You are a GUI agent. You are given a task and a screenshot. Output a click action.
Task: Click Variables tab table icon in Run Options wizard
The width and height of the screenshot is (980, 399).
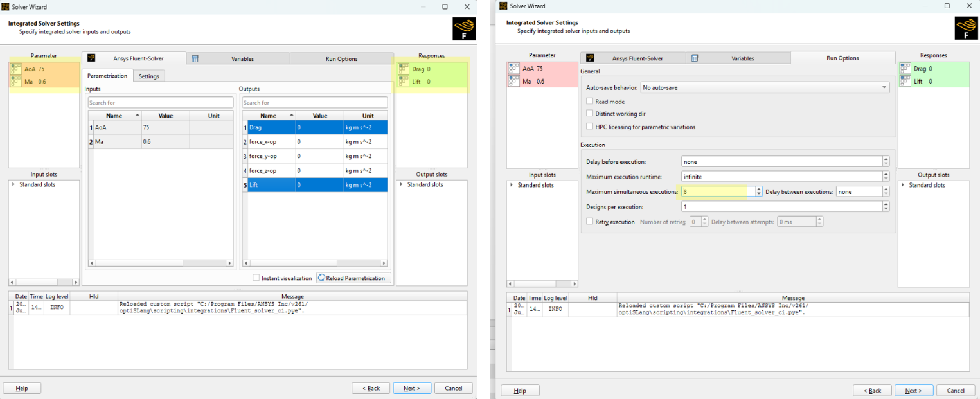point(695,58)
